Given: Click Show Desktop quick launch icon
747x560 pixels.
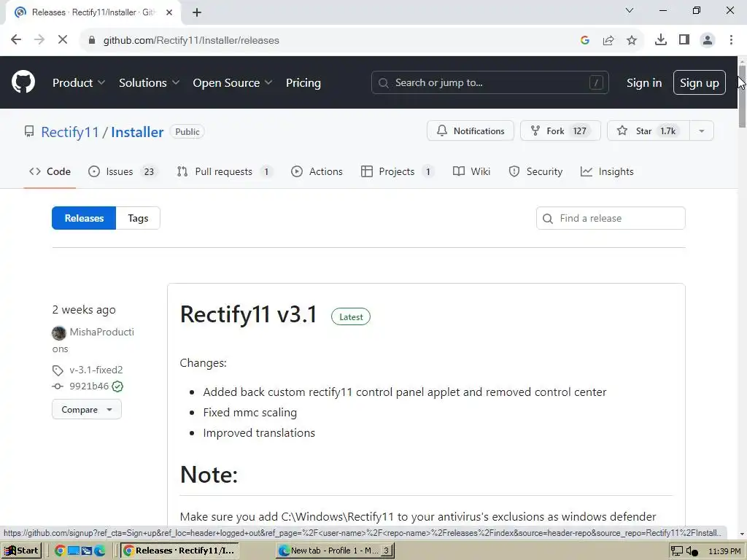Looking at the screenshot, I should (74, 551).
